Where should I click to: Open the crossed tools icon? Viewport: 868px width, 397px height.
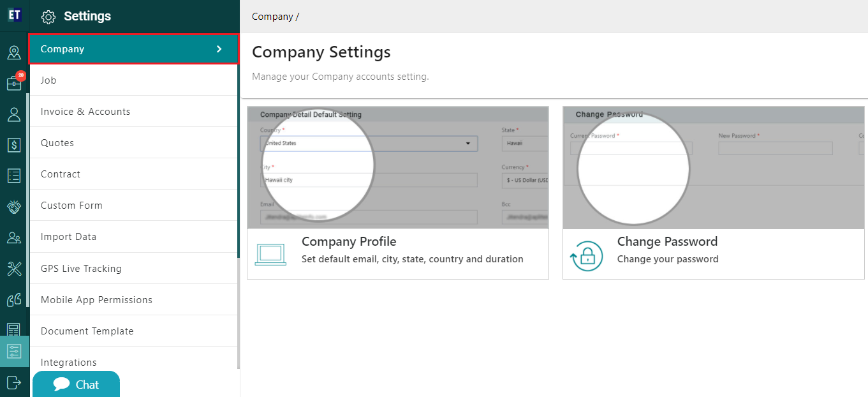14,269
